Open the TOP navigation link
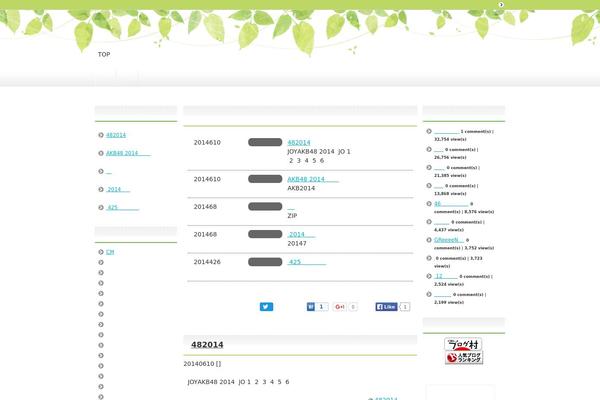 point(104,54)
